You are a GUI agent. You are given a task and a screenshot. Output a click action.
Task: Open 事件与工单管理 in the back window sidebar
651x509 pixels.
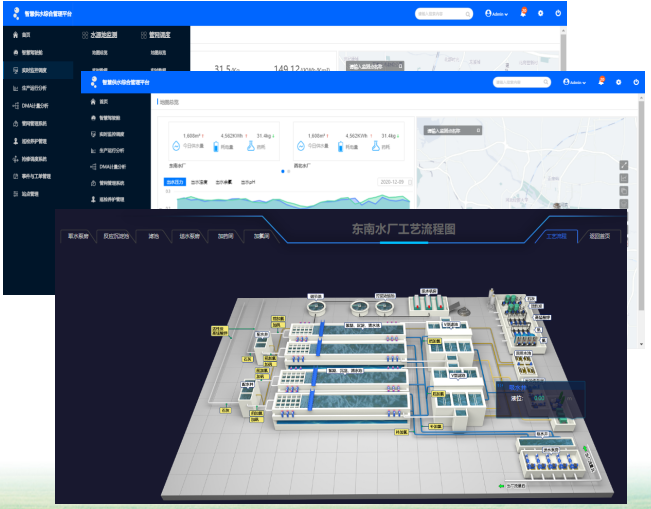(32, 176)
